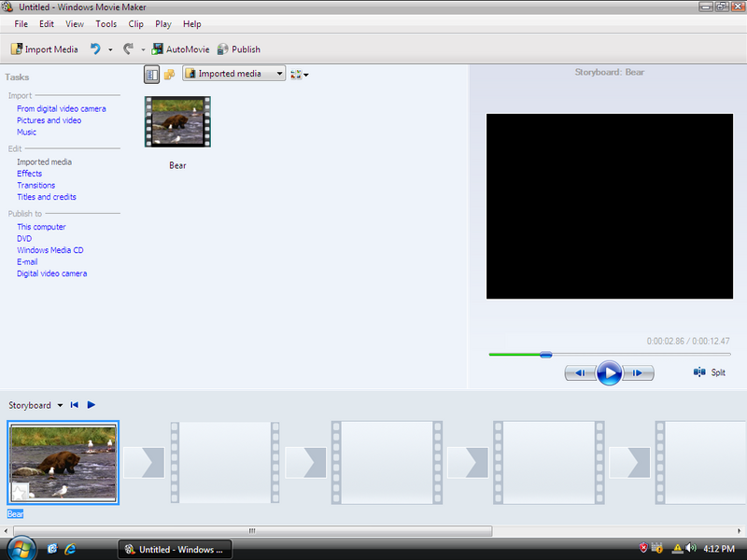Click the Publish toolbar button
This screenshot has height=560, width=747.
(239, 49)
